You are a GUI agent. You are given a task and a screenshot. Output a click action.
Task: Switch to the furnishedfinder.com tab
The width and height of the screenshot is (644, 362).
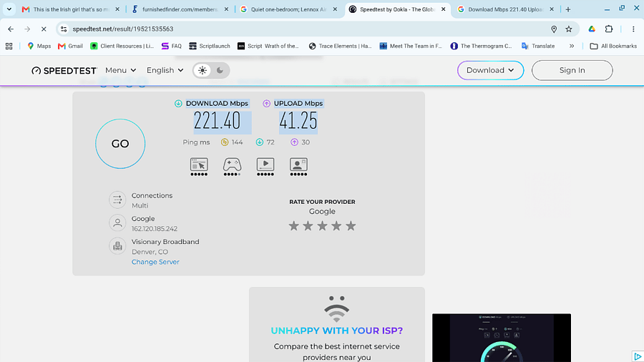point(180,9)
